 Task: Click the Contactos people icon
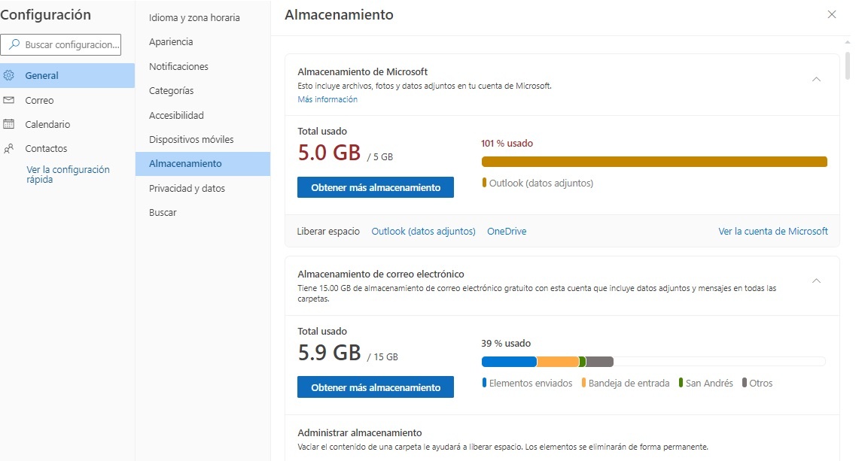pos(9,148)
